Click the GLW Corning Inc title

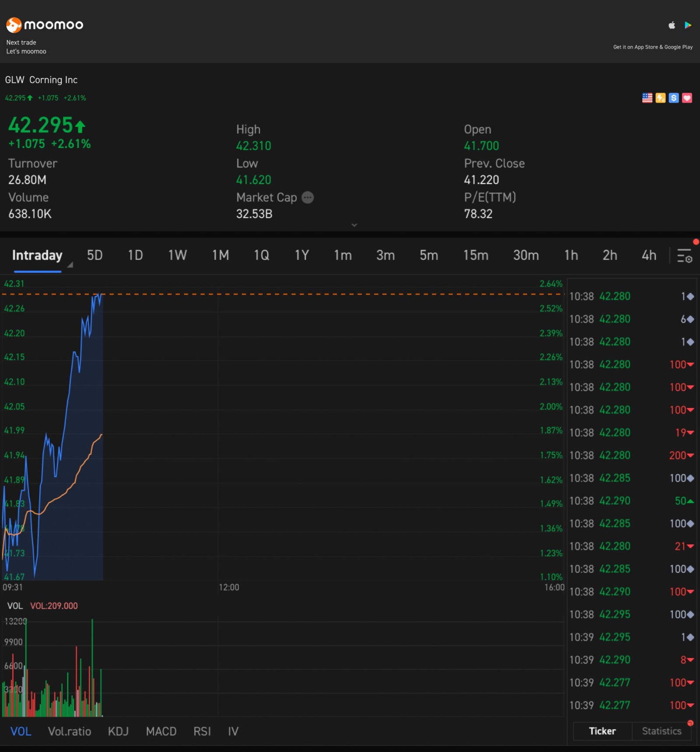[x=41, y=80]
